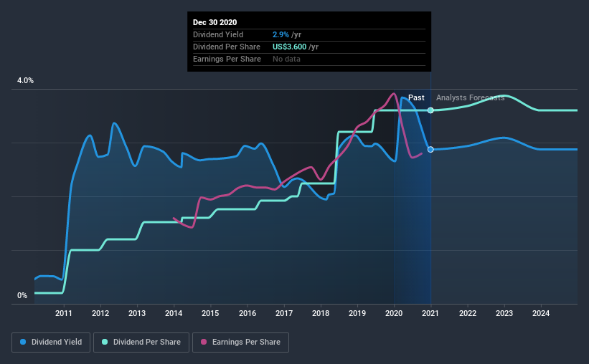This screenshot has height=364, width=589.
Task: Click the 2015 x-axis label
Action: point(210,313)
